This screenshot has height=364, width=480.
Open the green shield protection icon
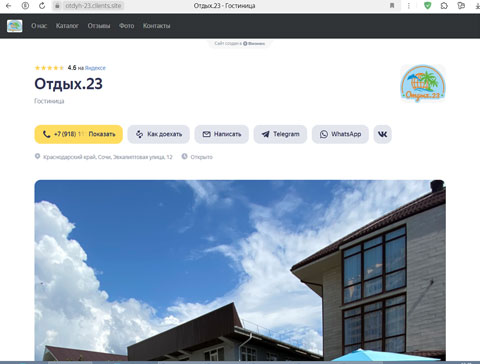tap(427, 5)
